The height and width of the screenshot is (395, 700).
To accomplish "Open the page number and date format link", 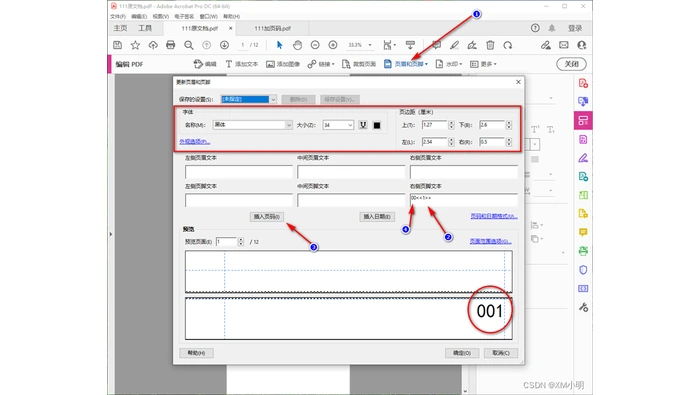I will (494, 216).
